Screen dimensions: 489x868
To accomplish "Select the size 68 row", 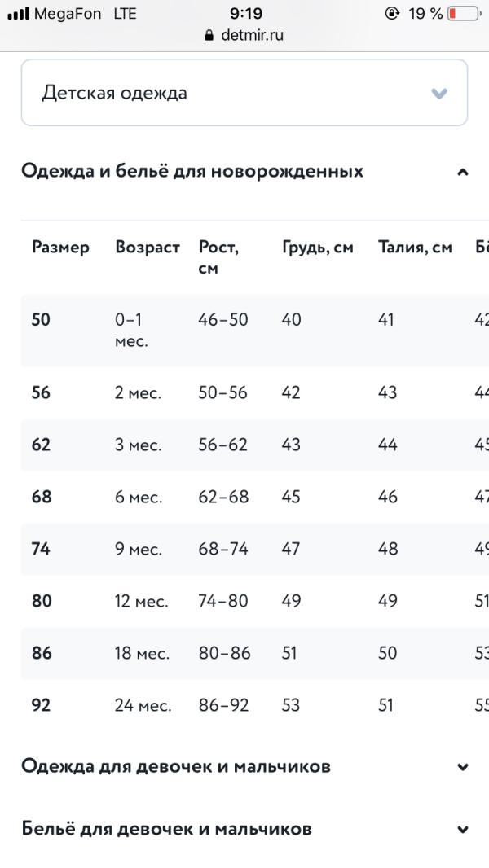I will click(255, 497).
